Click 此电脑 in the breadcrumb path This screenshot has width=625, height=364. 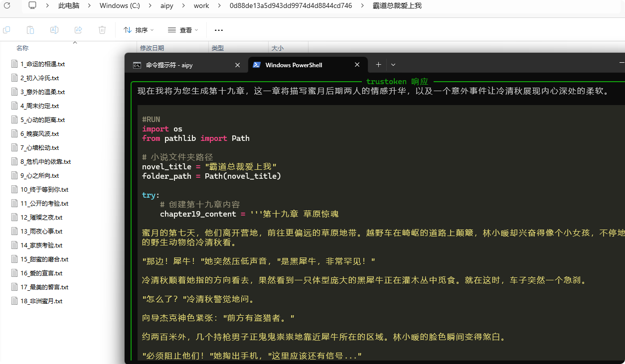[69, 6]
